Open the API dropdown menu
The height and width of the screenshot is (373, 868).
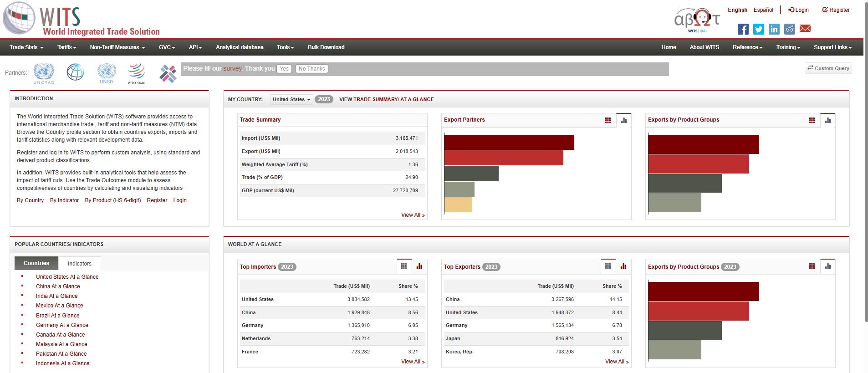coord(195,47)
